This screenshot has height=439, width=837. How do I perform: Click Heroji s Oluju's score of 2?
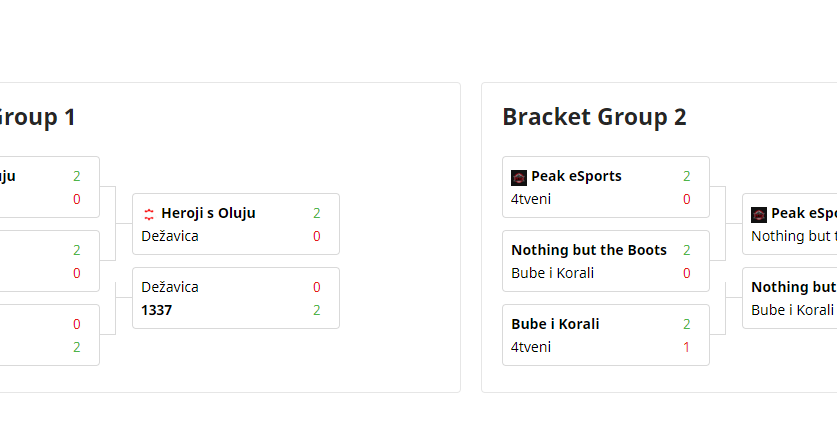[317, 213]
